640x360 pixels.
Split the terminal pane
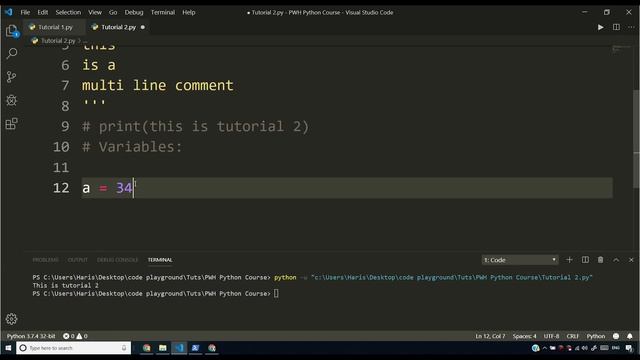pos(585,260)
